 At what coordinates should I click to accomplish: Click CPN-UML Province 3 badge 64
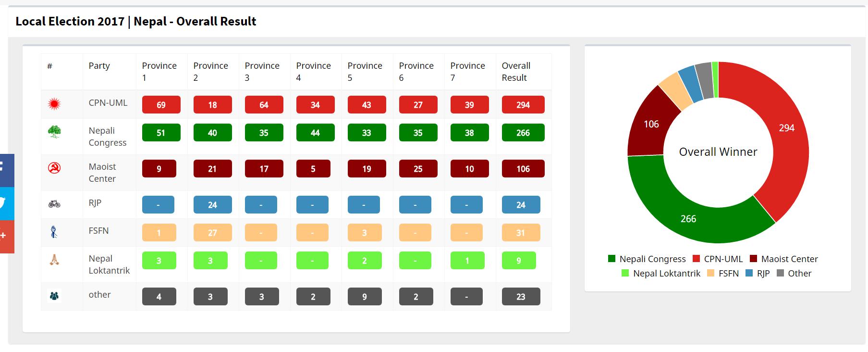coord(264,105)
